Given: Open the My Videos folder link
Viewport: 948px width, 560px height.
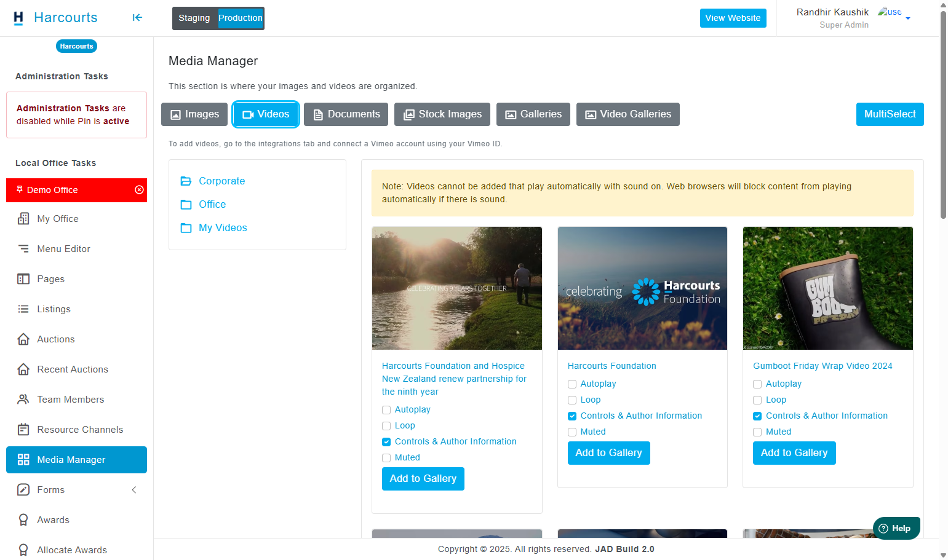Looking at the screenshot, I should point(223,228).
